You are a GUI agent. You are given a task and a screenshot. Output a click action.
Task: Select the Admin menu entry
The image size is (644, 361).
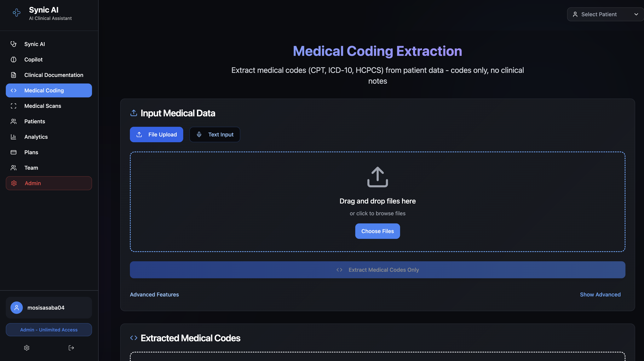pos(49,183)
